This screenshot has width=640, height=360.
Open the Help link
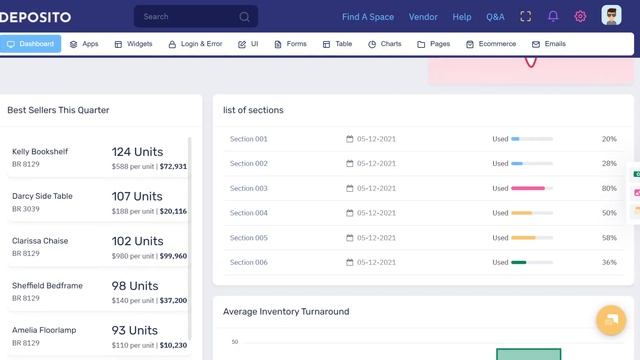[x=462, y=17]
